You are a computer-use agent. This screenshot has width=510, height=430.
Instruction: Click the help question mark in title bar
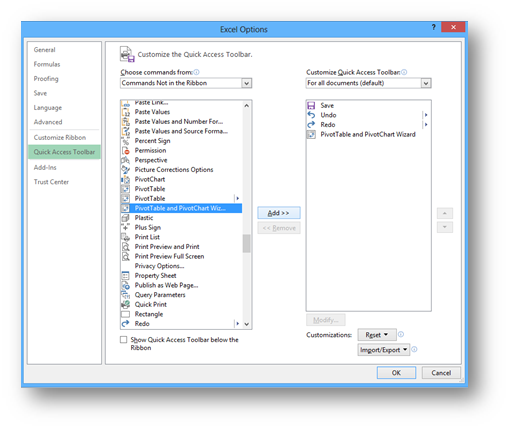click(433, 27)
